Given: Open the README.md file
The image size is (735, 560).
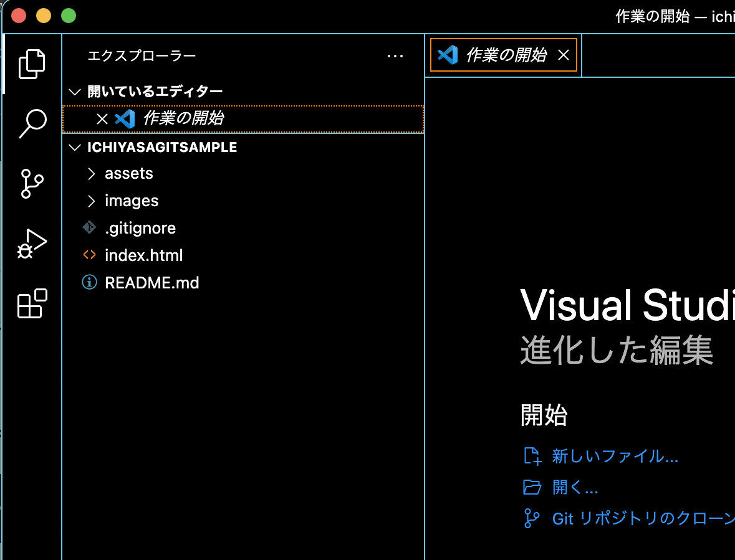Looking at the screenshot, I should (243, 282).
